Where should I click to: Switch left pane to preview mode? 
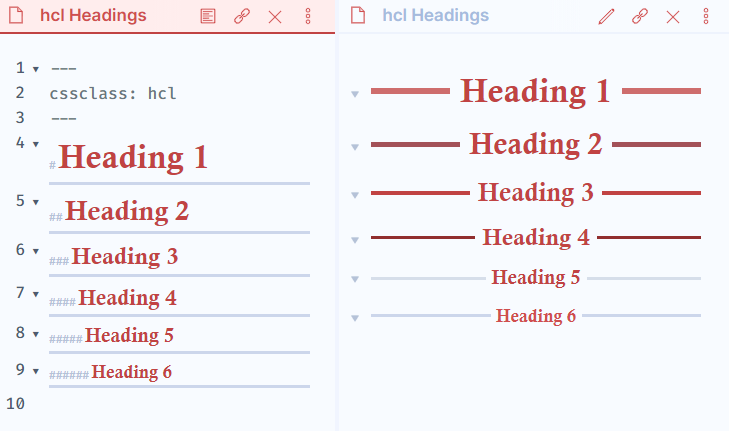click(208, 16)
